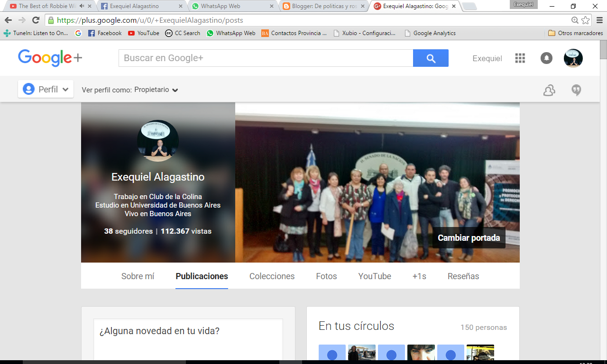The image size is (607, 364).
Task: Open the zoom indicator in the address bar
Action: [x=575, y=20]
